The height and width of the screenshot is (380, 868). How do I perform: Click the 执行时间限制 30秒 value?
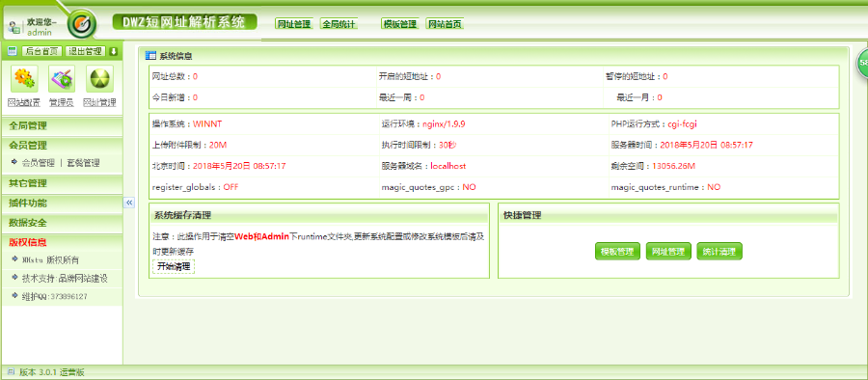(x=448, y=145)
